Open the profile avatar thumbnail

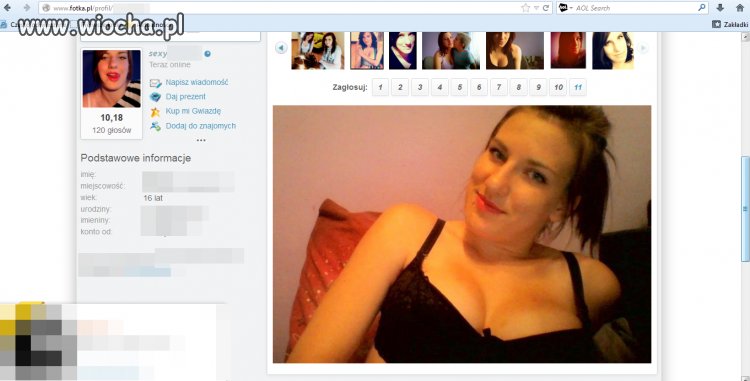(111, 78)
